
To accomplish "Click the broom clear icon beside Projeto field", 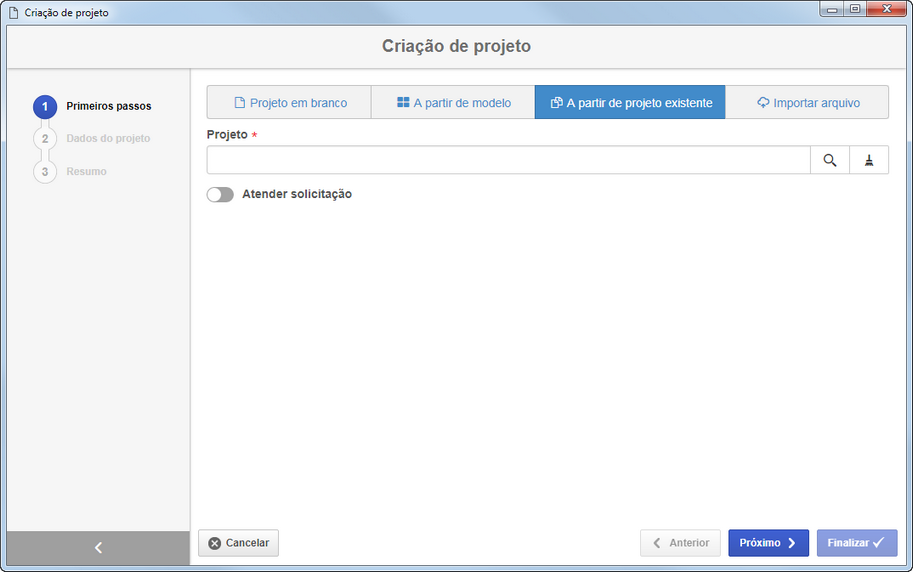I will (x=869, y=160).
